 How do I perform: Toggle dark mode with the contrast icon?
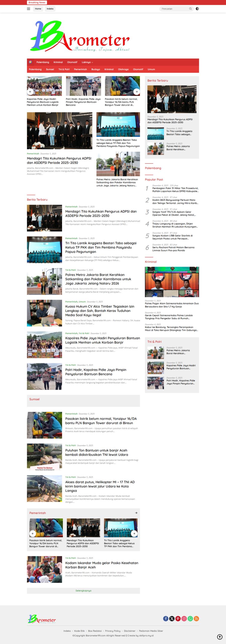tap(197, 9)
